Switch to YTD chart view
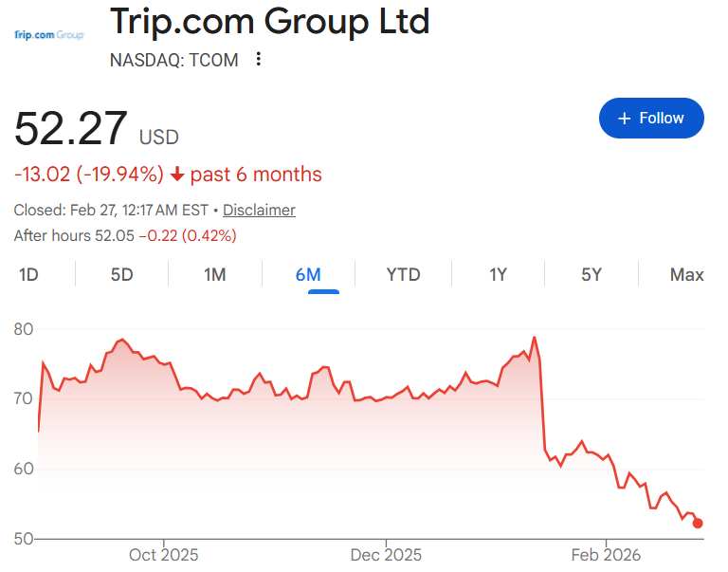Viewport: 728px width, 572px height. click(x=403, y=275)
